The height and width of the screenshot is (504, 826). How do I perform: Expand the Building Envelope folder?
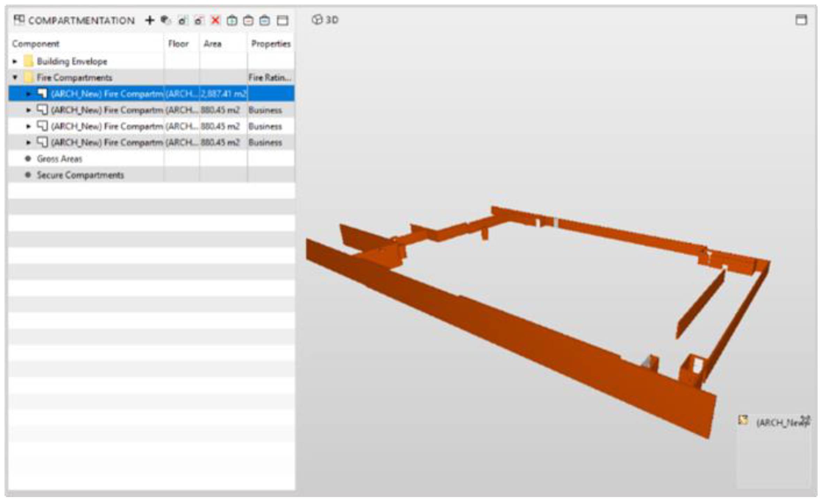coord(15,61)
